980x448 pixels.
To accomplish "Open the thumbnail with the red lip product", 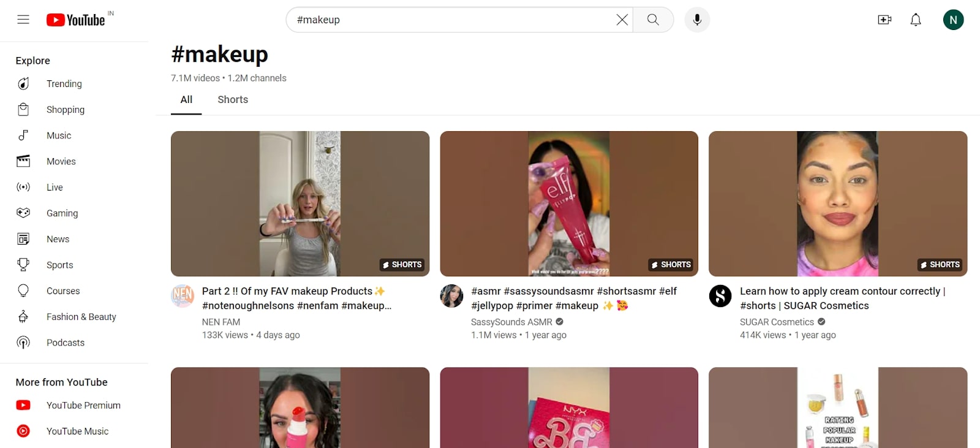I will coord(300,408).
